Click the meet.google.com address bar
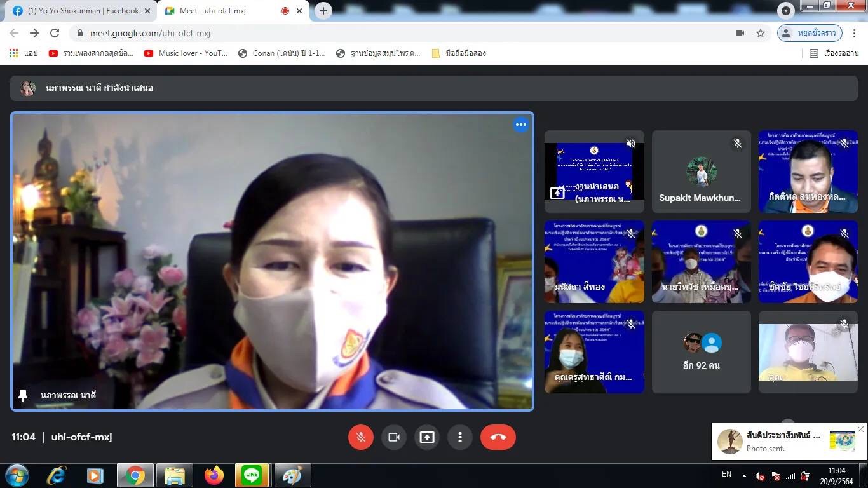Viewport: 868px width, 488px height. (x=407, y=33)
